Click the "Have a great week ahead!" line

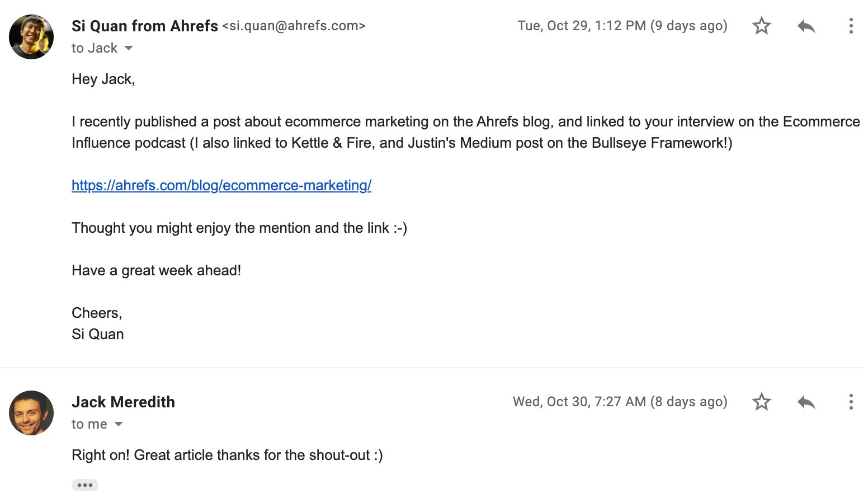(156, 270)
